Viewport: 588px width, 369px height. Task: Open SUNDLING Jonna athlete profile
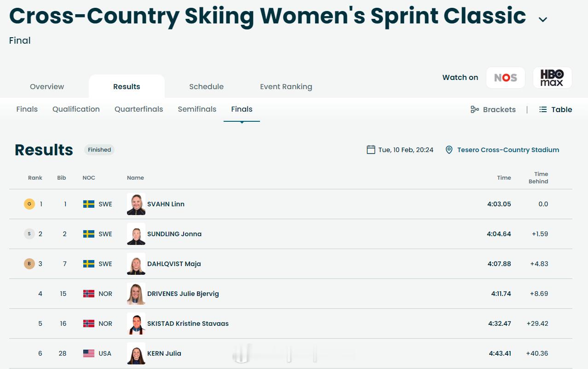[x=174, y=234]
